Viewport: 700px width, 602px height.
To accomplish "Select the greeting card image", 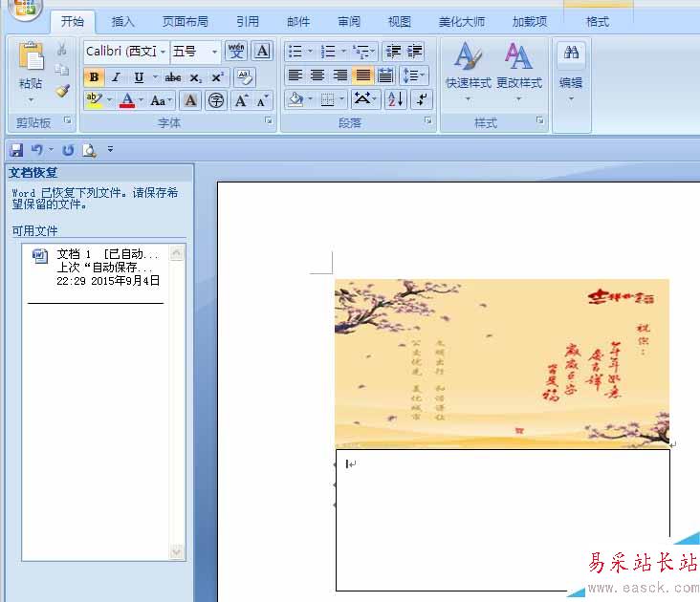I will [x=502, y=363].
